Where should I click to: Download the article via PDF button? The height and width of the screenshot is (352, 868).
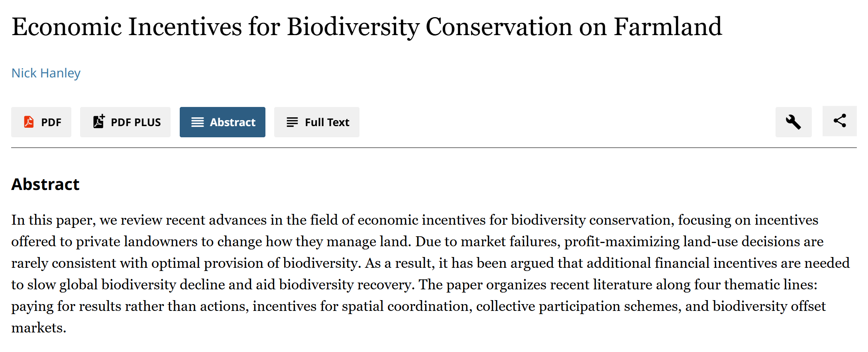click(41, 122)
